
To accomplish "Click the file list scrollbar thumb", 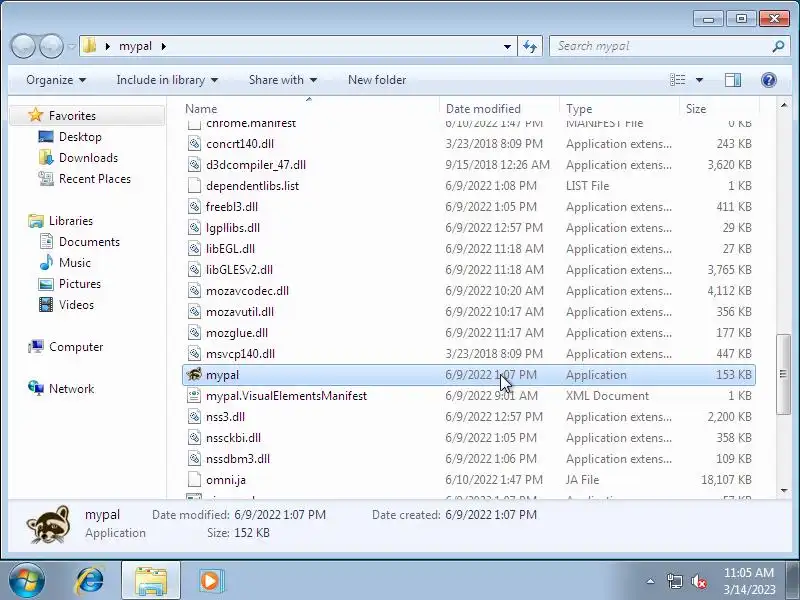I will click(783, 374).
